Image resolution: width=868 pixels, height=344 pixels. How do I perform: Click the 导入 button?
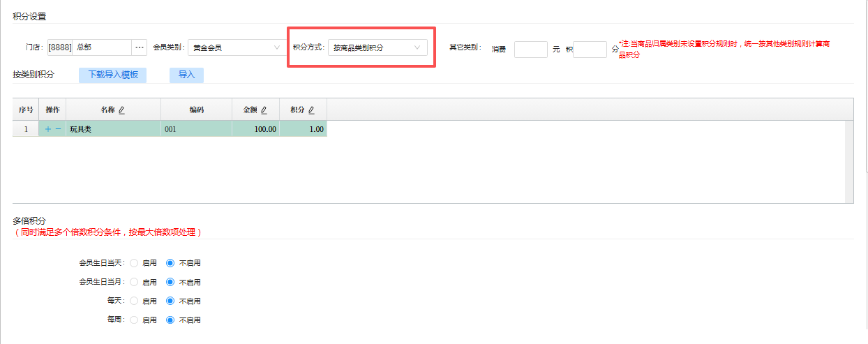[x=186, y=75]
